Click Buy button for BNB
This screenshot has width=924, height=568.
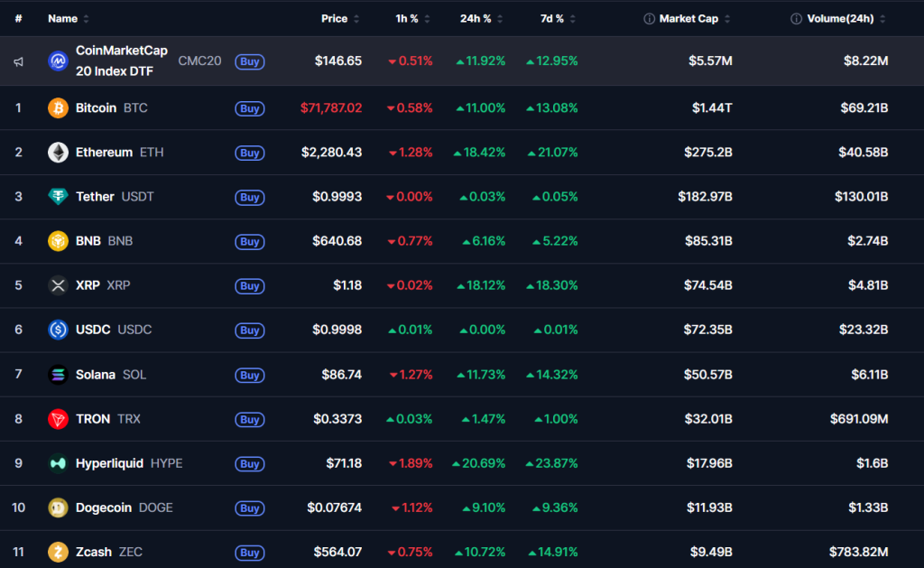(250, 241)
